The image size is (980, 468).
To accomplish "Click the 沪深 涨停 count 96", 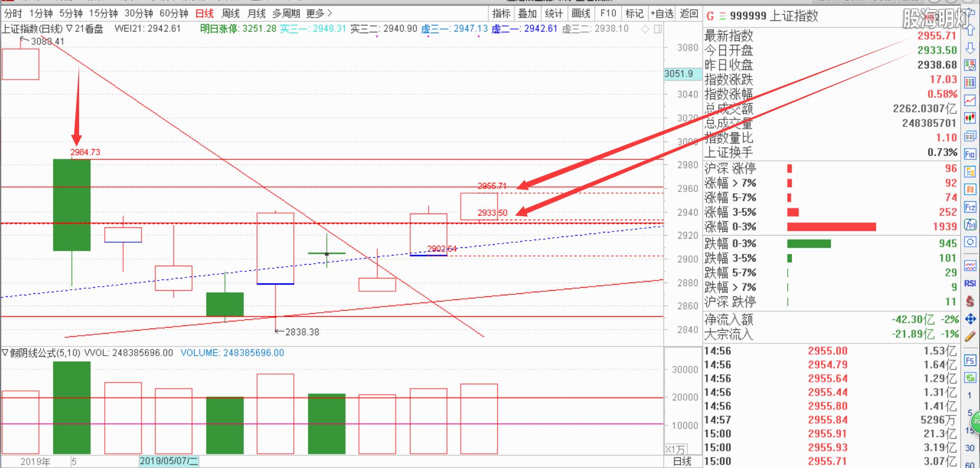I will pyautogui.click(x=951, y=169).
